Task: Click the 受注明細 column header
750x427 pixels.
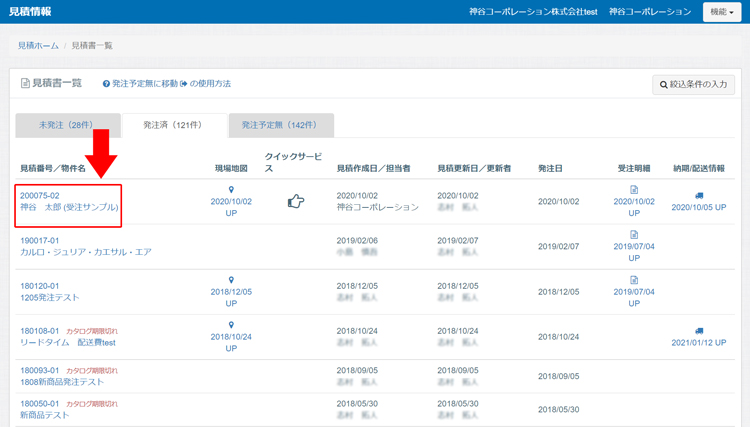Action: pos(634,168)
